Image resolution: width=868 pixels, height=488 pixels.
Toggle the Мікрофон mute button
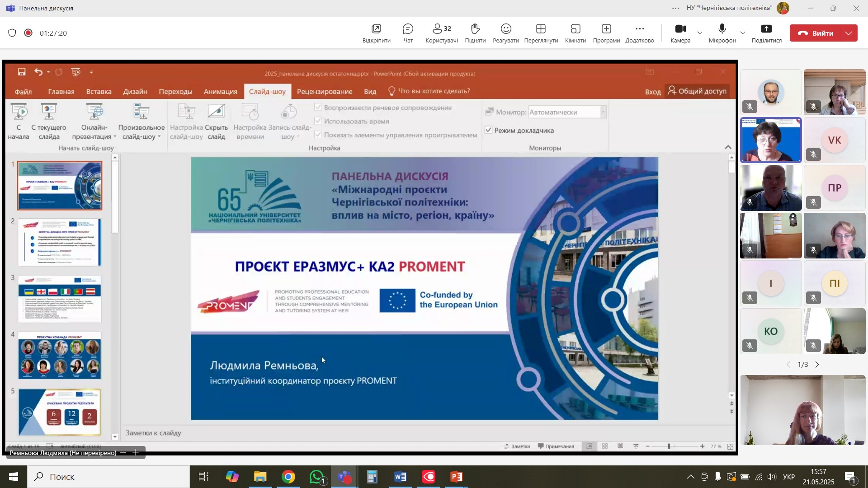722,33
